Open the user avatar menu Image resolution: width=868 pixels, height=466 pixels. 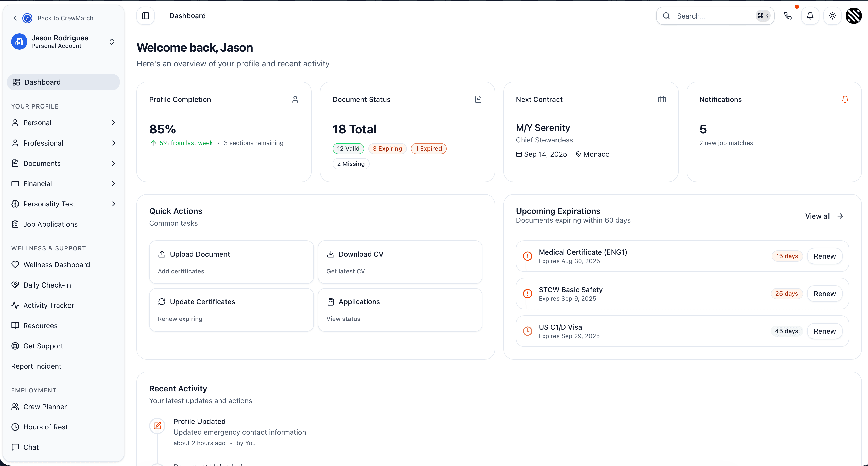pos(854,16)
